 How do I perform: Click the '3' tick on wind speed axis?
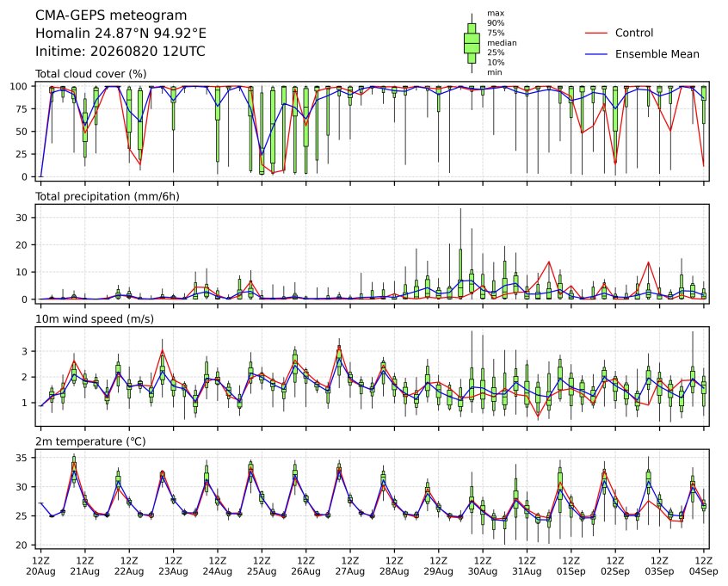click(25, 351)
